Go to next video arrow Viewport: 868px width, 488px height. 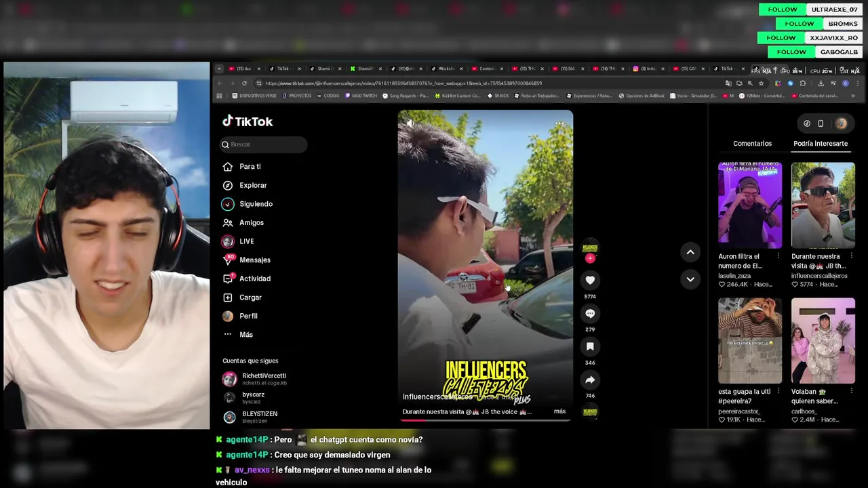coord(690,279)
